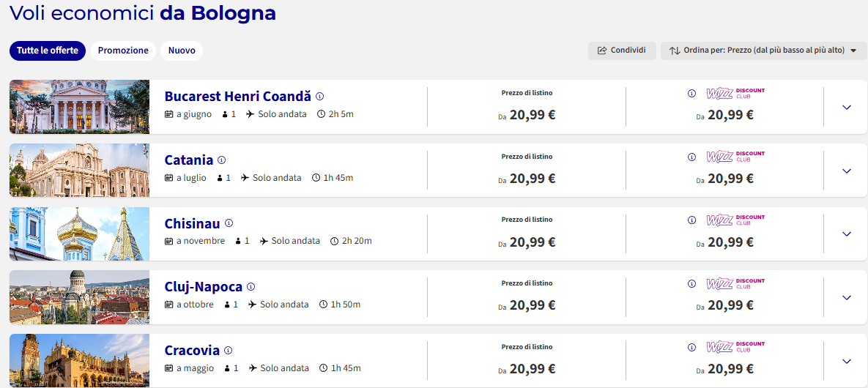Click Wizz Discount Club info icon in Bucarest row

coord(691,94)
